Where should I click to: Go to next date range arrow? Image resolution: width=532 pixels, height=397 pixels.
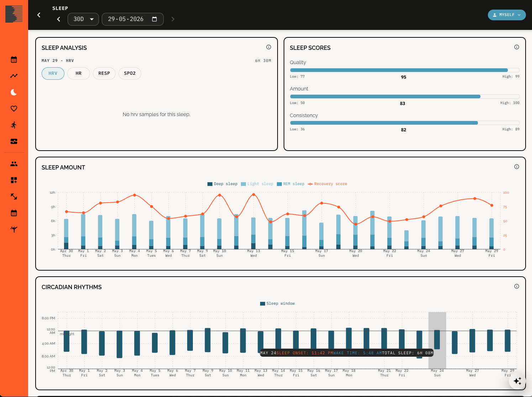pyautogui.click(x=173, y=19)
